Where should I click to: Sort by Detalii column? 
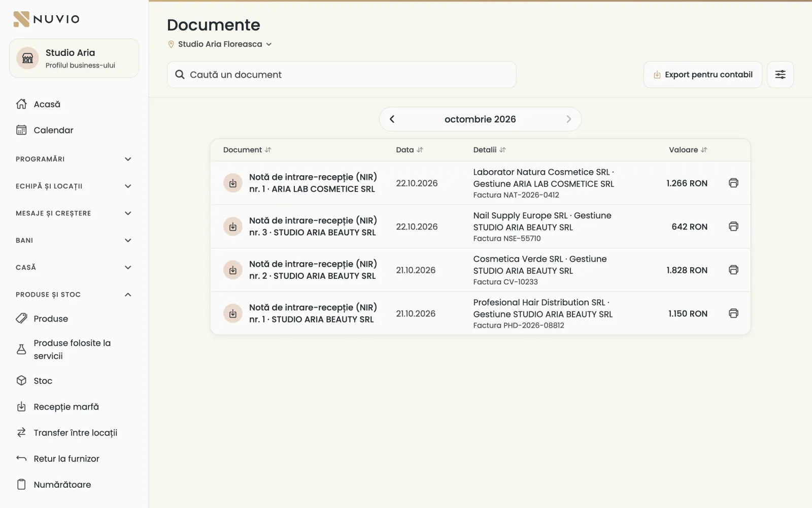(489, 150)
